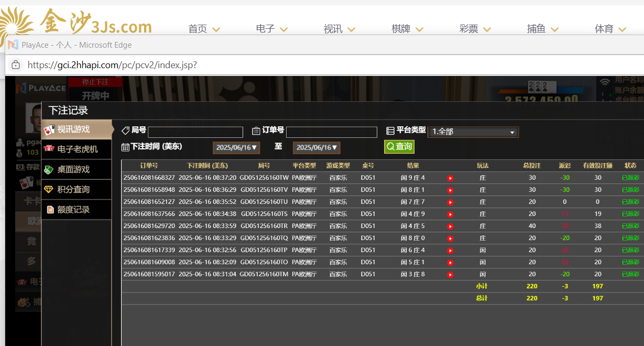Open the 平台类型 dropdown showing 1.全部
The image size is (644, 346).
click(x=473, y=132)
